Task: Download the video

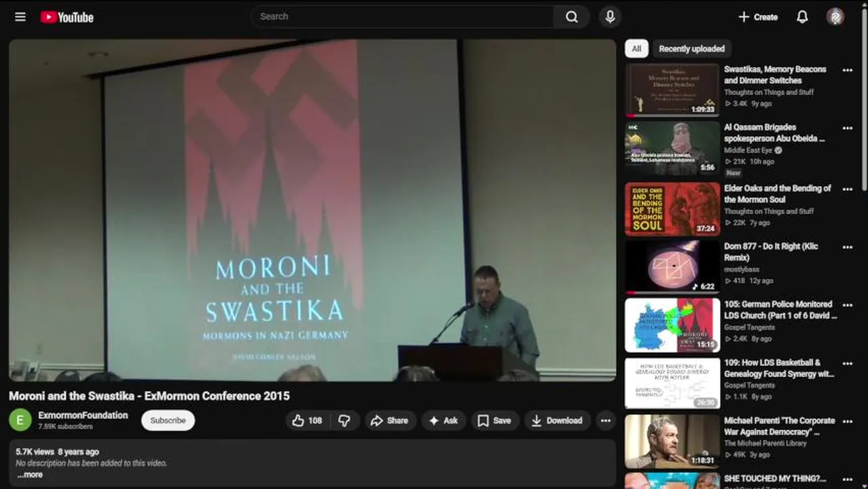Action: [x=557, y=420]
